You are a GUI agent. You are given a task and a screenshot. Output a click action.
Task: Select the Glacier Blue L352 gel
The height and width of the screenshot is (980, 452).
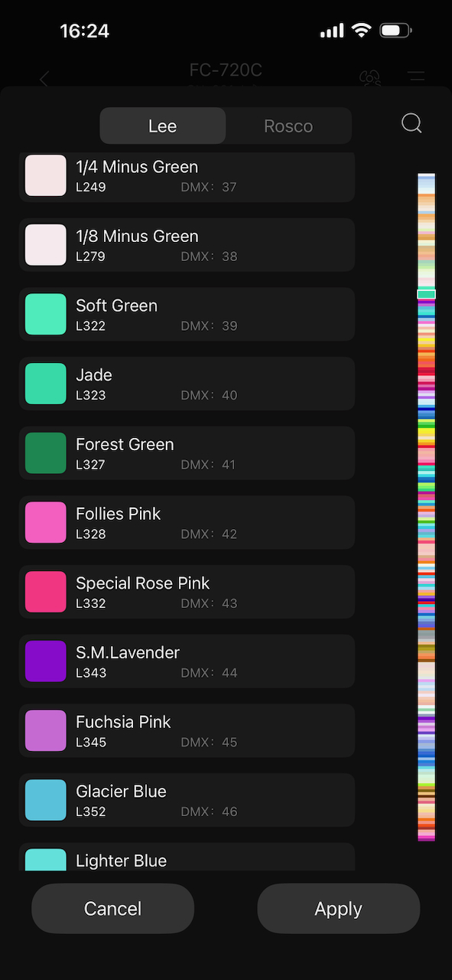tap(187, 799)
